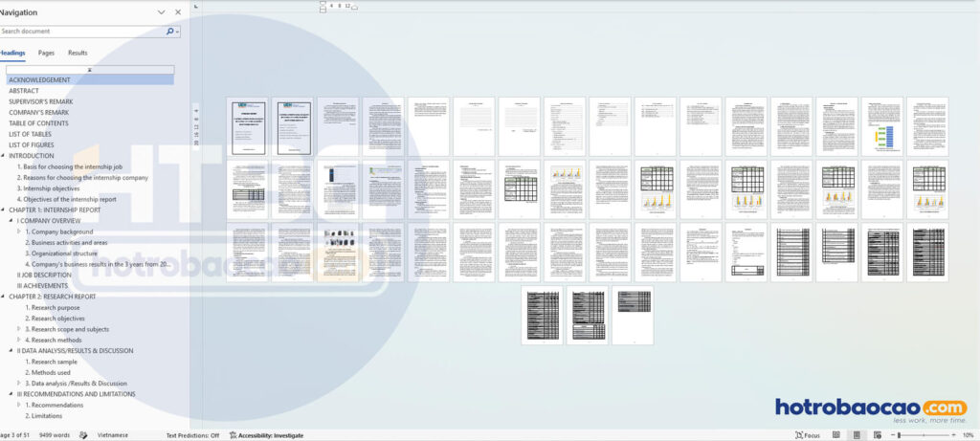Expand the 3. Research scope and subjects triangle

pyautogui.click(x=19, y=329)
